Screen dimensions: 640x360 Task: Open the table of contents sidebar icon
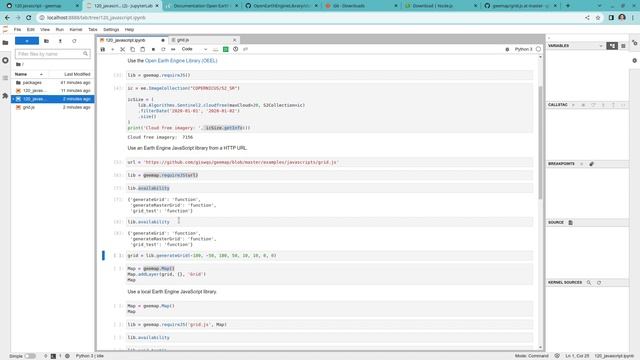5,78
